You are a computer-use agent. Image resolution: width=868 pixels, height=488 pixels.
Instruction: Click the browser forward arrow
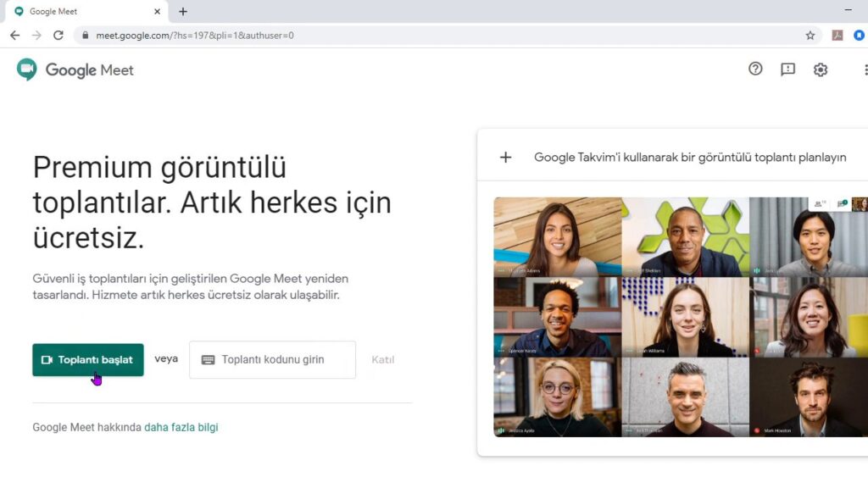36,36
